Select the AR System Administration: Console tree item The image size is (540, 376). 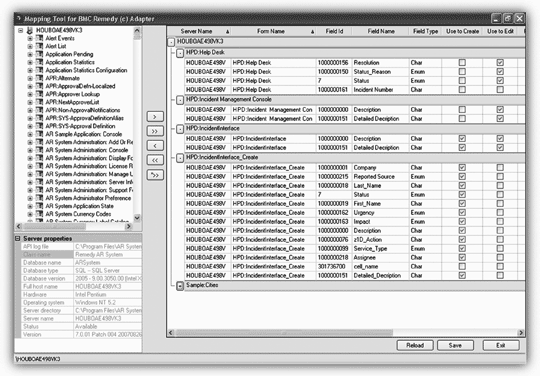tap(87, 150)
